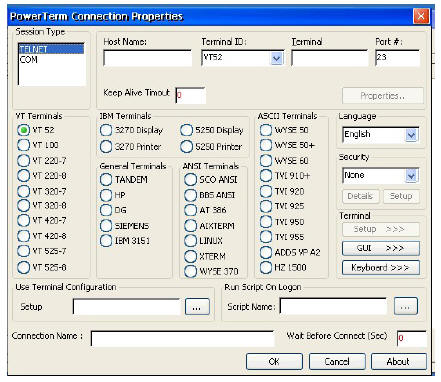Open the Keyboard >>> settings
The height and width of the screenshot is (382, 441).
pos(381,267)
